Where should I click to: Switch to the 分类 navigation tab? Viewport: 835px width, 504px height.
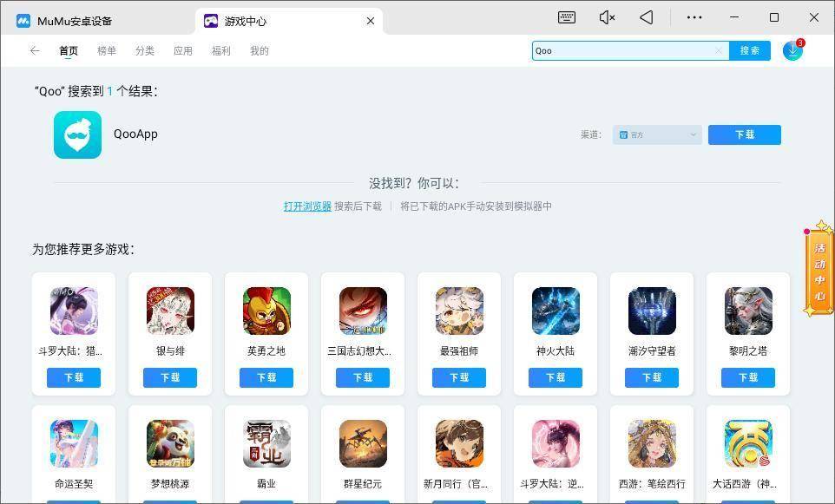[144, 50]
